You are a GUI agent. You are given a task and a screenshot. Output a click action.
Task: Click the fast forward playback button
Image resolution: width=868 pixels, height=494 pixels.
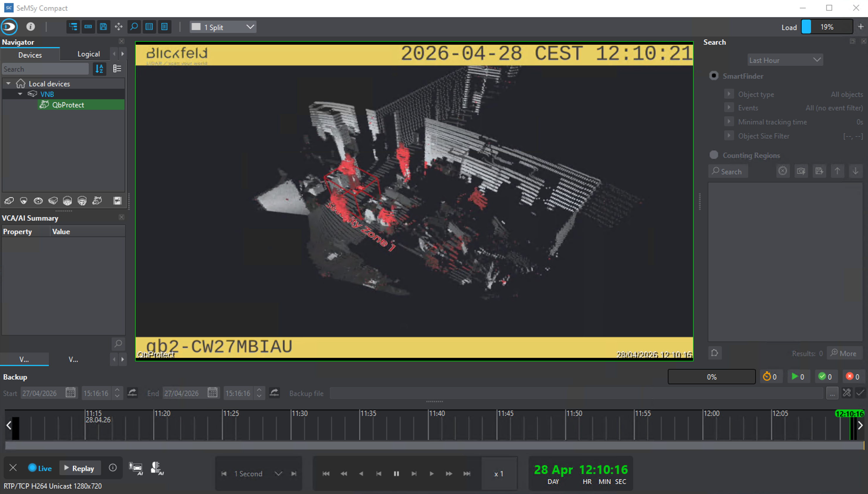pyautogui.click(x=449, y=474)
